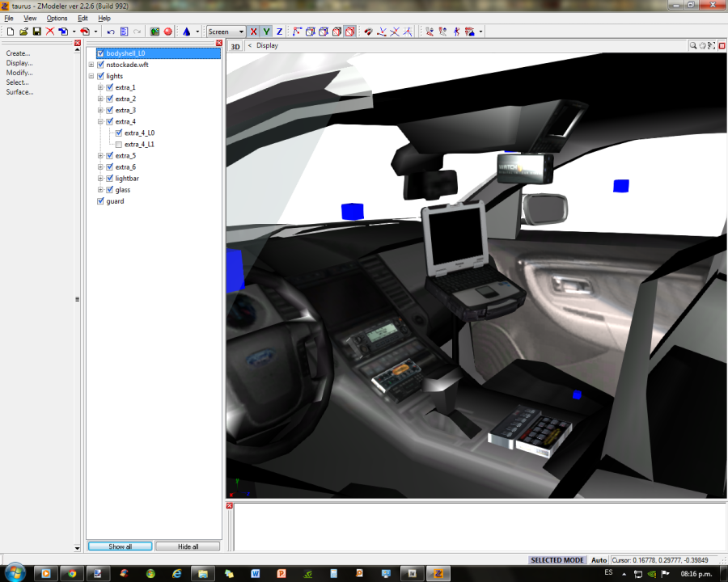728x582 pixels.
Task: Uncheck the extra_4_L0 visibility checkbox
Action: coord(119,133)
